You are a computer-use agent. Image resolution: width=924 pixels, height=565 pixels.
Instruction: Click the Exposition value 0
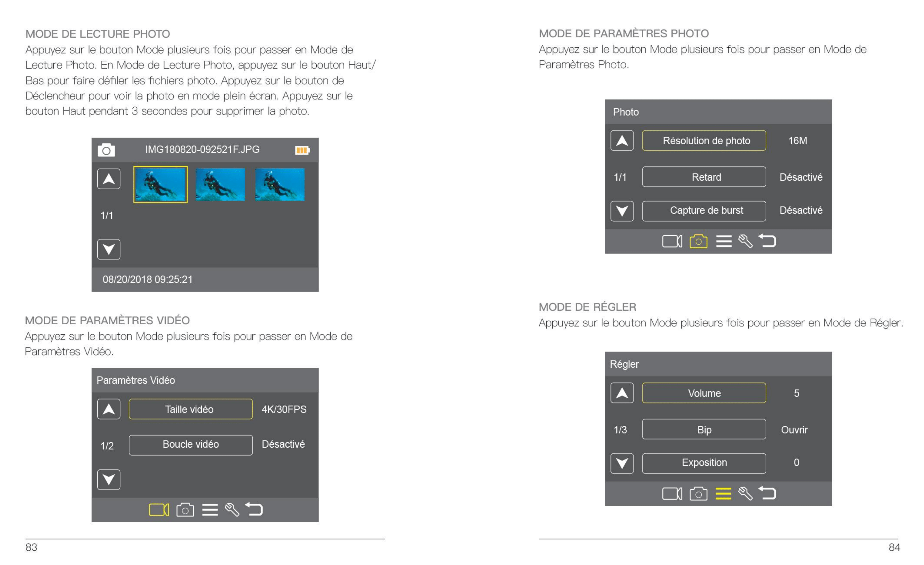coord(796,462)
